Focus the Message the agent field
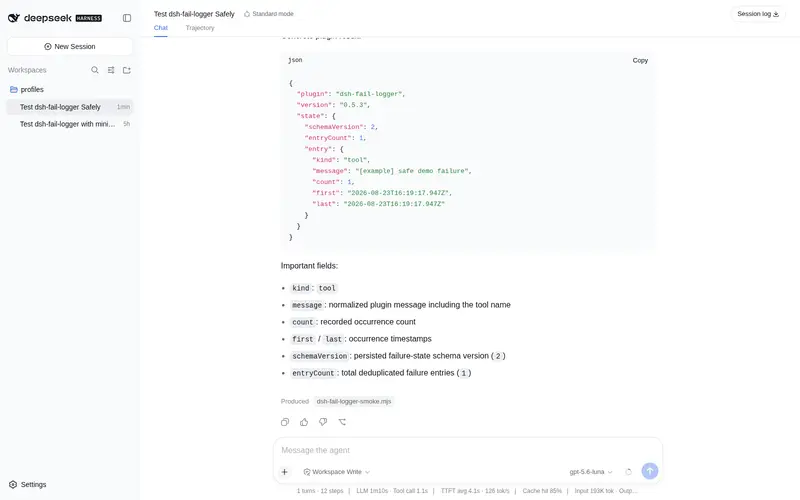Screen dimensions: 800x500 tap(467, 450)
